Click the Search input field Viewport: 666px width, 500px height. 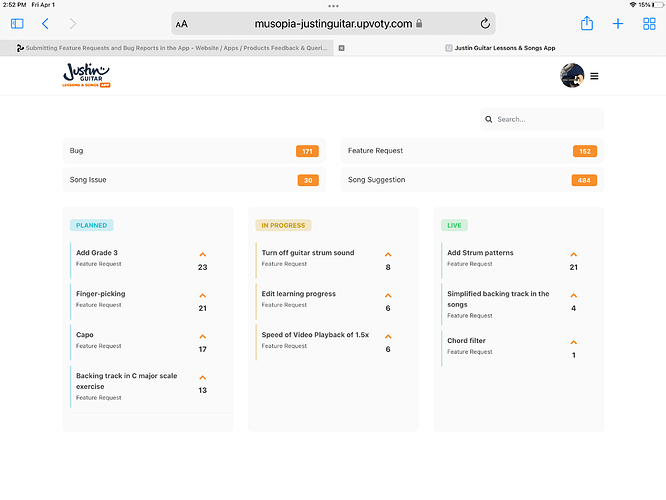[x=547, y=119]
